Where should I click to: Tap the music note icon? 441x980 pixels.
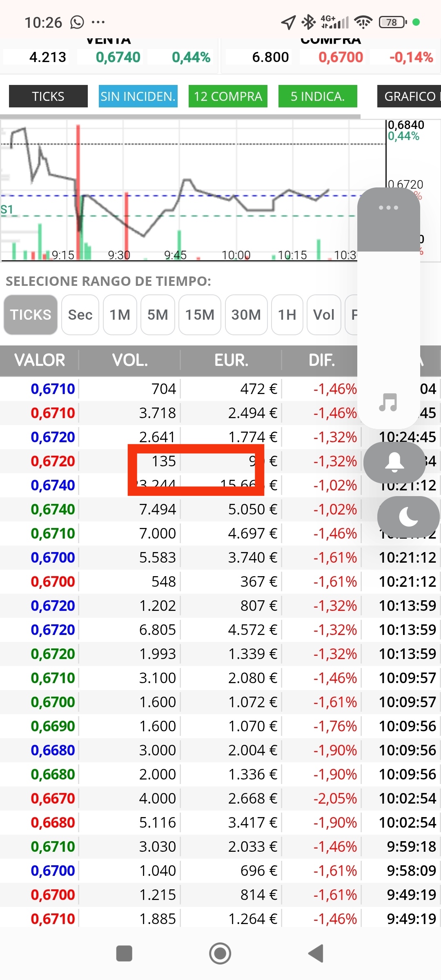tap(388, 402)
